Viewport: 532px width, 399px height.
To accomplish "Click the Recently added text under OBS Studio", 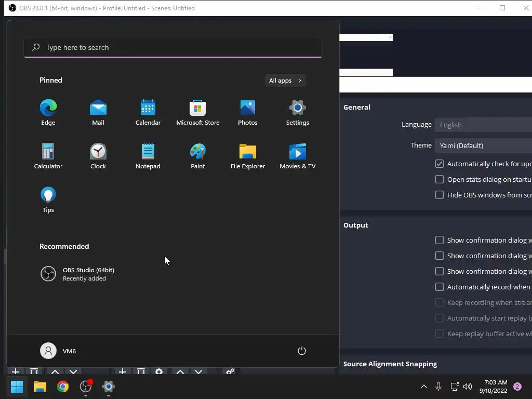I will [84, 278].
